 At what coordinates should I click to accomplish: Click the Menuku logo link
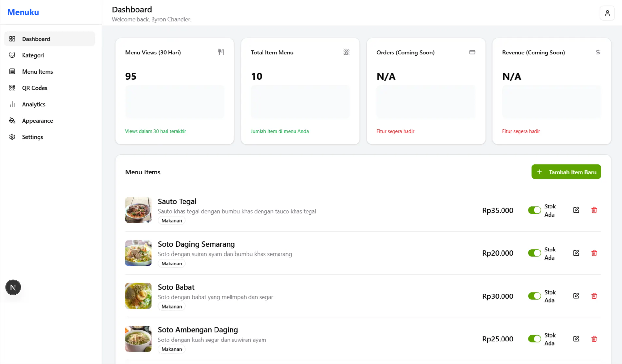pyautogui.click(x=23, y=12)
